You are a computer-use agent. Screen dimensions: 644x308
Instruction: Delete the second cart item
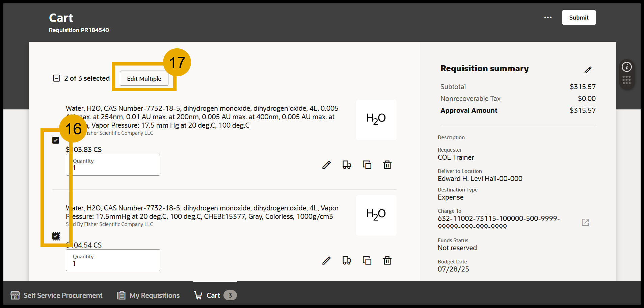(x=387, y=260)
